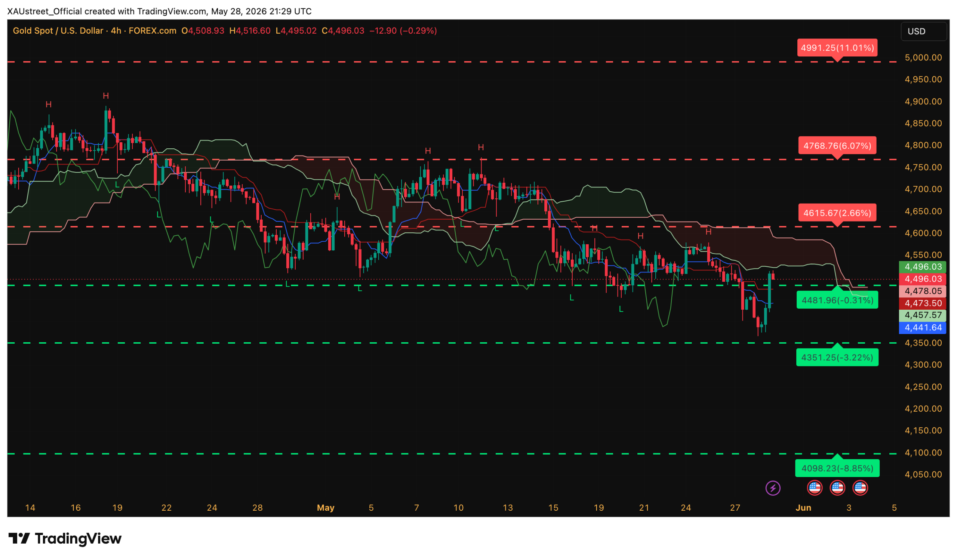Viewport: 957px width, 560px height.
Task: Click the low value L4,495.02
Action: [296, 31]
